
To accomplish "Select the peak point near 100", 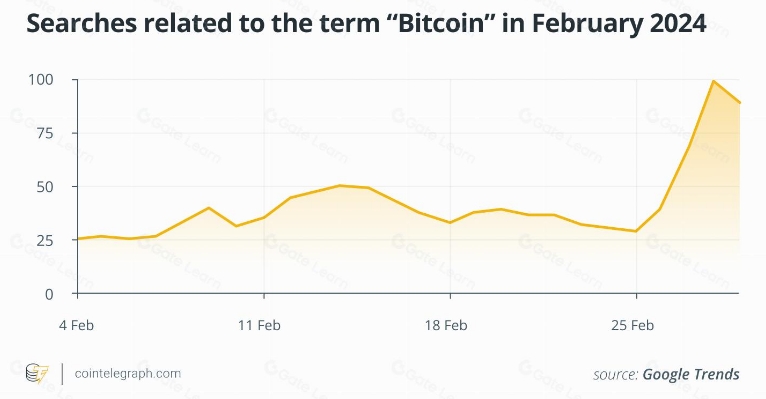I will pos(713,81).
